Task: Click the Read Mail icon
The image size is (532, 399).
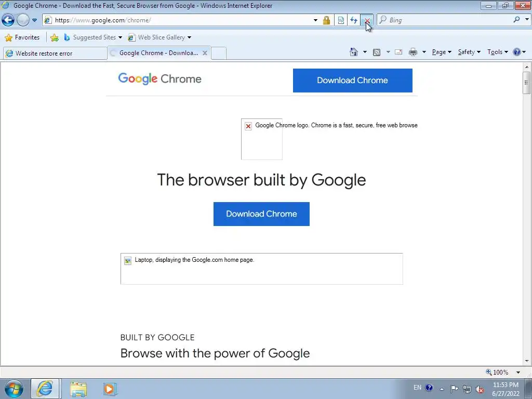Action: click(398, 52)
